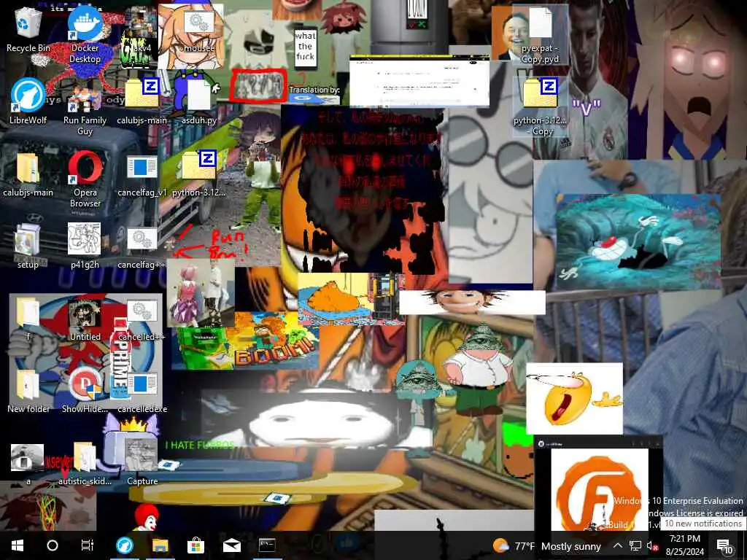
Task: Click the Cortana circle on taskbar
Action: pyautogui.click(x=53, y=545)
